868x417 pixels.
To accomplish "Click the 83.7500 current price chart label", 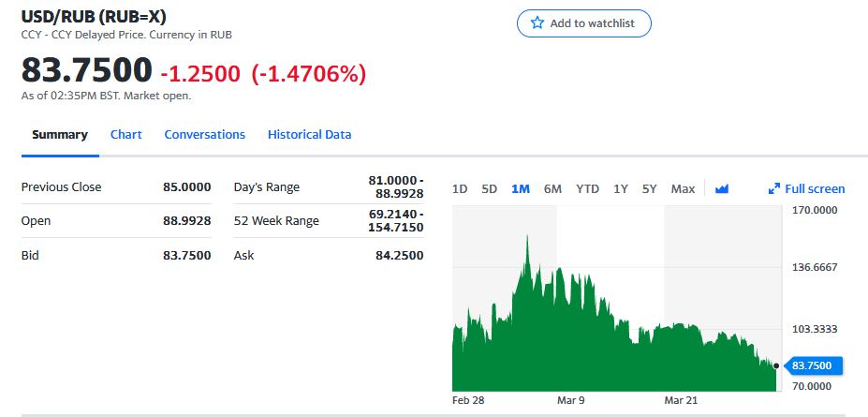I will (x=812, y=365).
